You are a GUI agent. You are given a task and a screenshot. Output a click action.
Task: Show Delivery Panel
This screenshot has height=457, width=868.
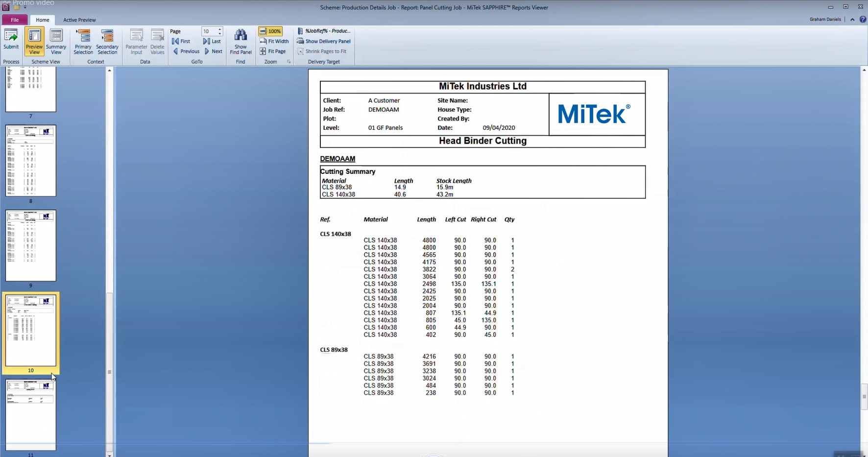click(x=324, y=41)
